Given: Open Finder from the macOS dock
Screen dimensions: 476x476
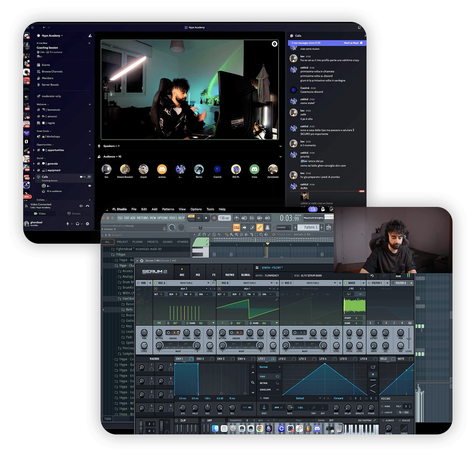Looking at the screenshot, I should pyautogui.click(x=215, y=429).
